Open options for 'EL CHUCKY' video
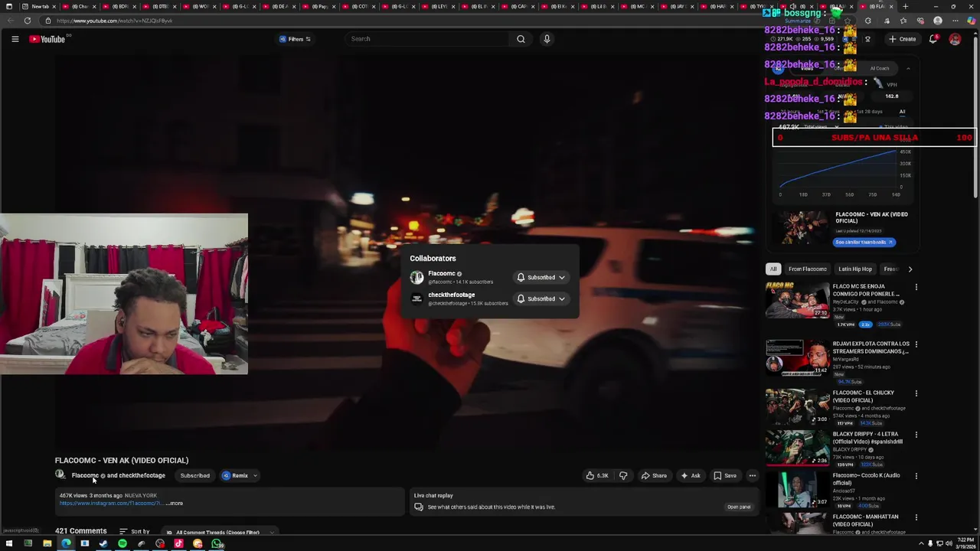The image size is (980, 551). pos(916,393)
